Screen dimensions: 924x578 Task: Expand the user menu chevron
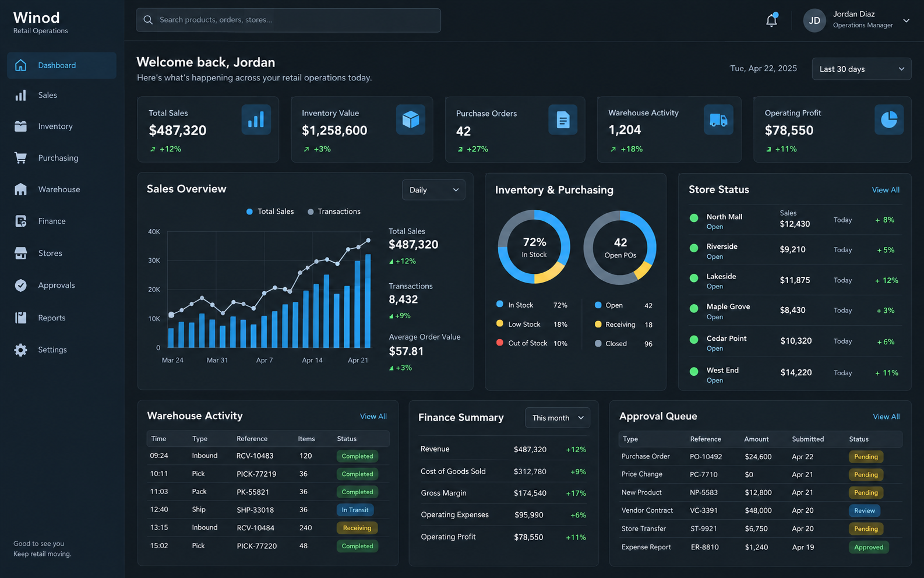[x=906, y=20]
